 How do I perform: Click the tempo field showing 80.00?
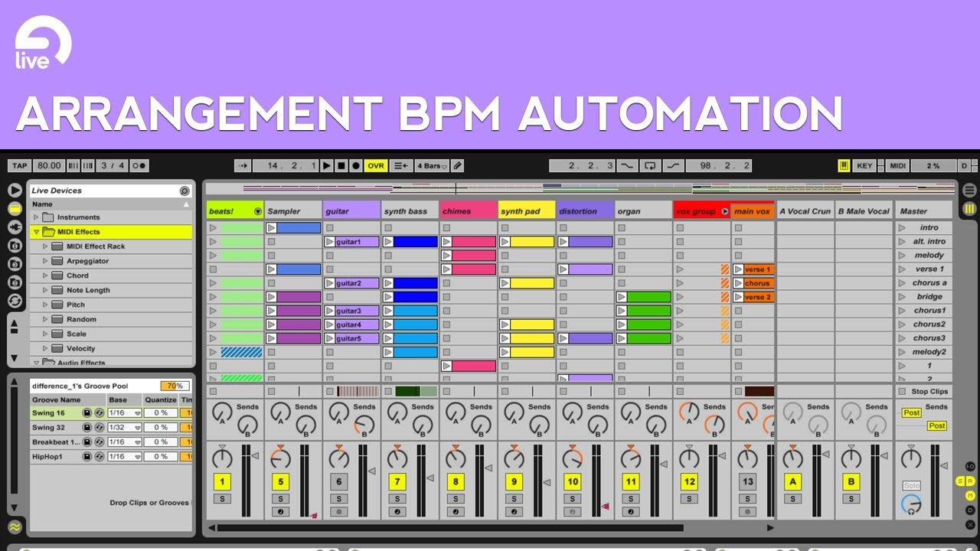coord(49,165)
